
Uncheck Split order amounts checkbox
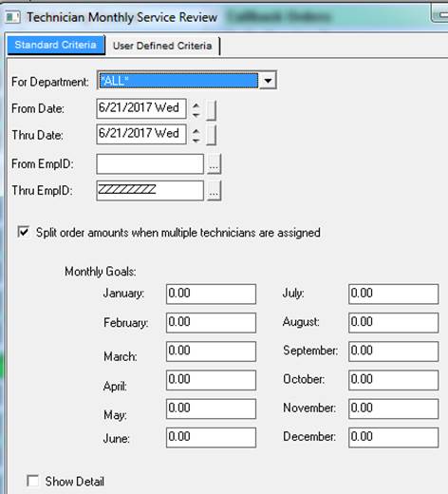pyautogui.click(x=24, y=232)
